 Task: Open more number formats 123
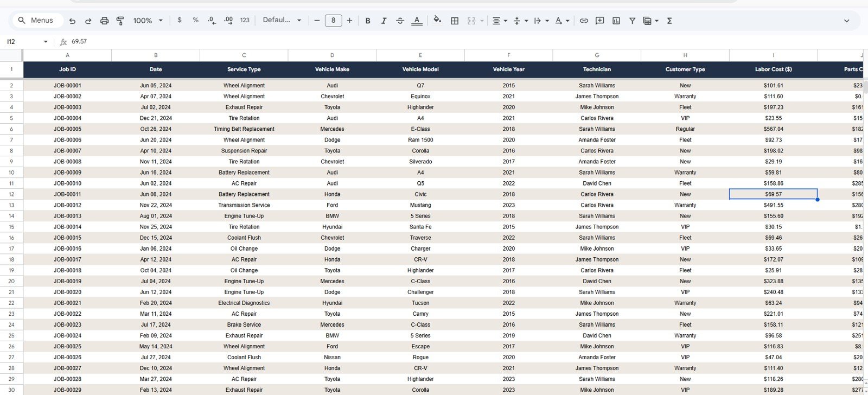click(x=245, y=20)
